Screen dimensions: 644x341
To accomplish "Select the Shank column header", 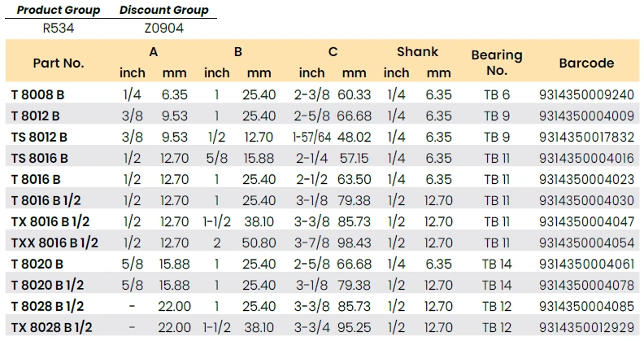I will [x=417, y=52].
